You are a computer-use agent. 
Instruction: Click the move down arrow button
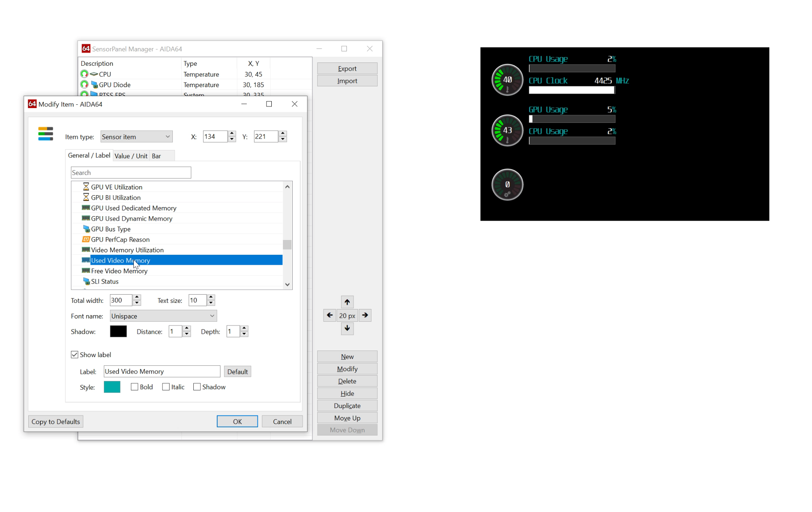pyautogui.click(x=347, y=328)
